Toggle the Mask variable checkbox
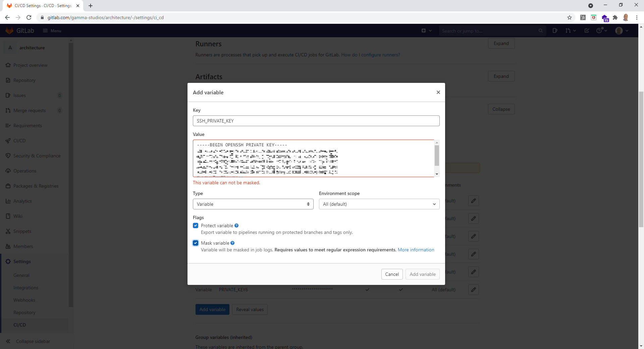Image resolution: width=644 pixels, height=349 pixels. pyautogui.click(x=196, y=243)
